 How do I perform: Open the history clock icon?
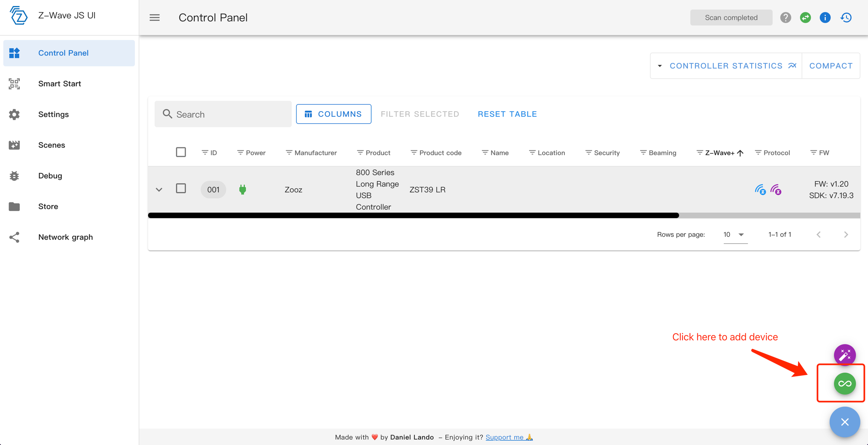[x=846, y=18]
